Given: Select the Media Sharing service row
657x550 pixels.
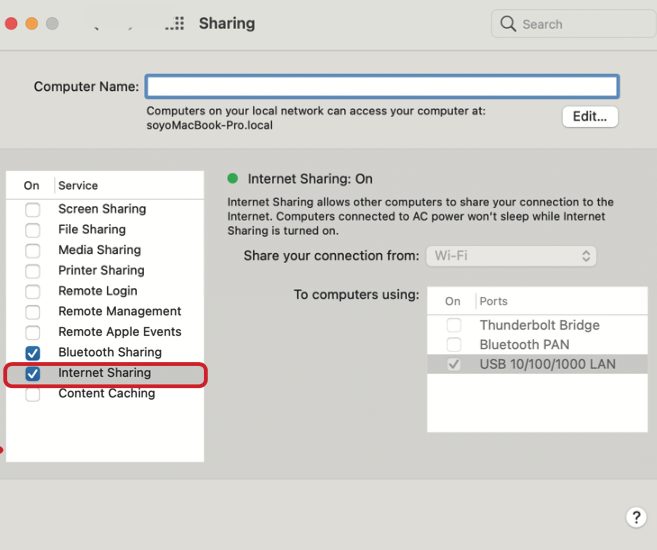Looking at the screenshot, I should tap(105, 250).
